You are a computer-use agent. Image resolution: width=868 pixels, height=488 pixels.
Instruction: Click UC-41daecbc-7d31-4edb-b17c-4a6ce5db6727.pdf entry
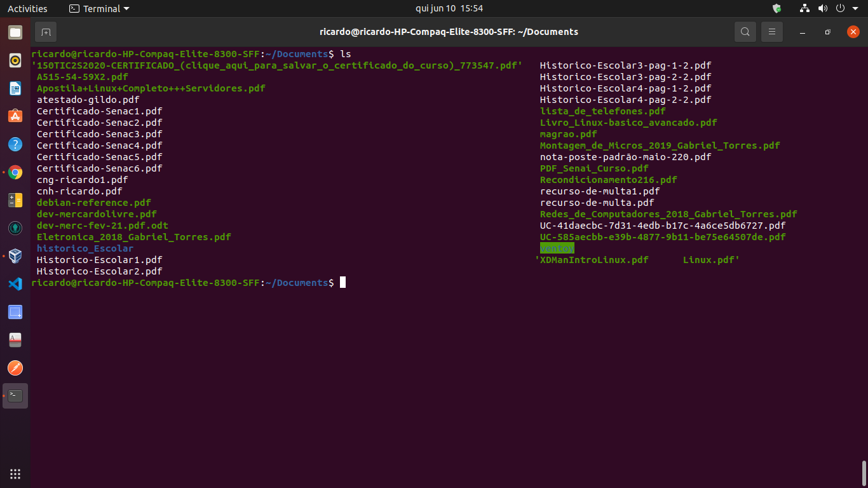663,225
